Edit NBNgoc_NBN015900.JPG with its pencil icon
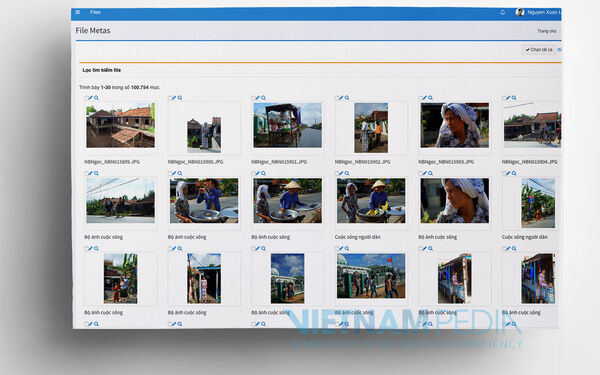600x375 pixels. click(174, 98)
